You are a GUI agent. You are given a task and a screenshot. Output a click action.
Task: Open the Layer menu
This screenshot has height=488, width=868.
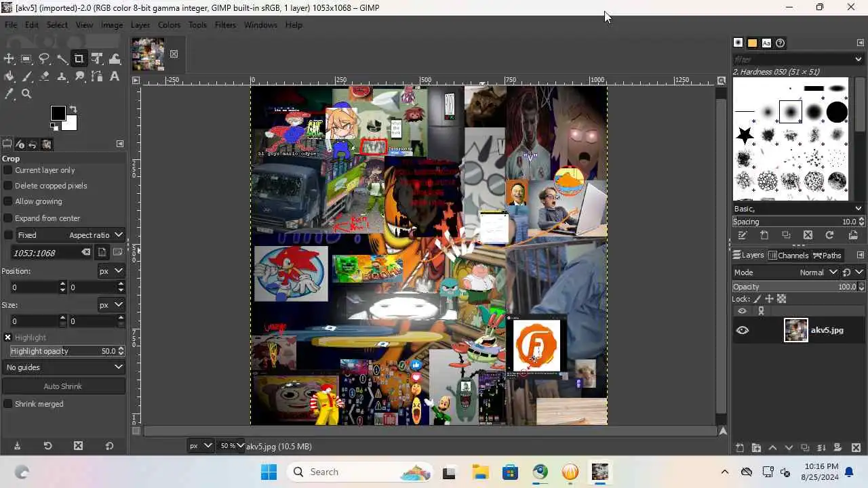tap(140, 25)
